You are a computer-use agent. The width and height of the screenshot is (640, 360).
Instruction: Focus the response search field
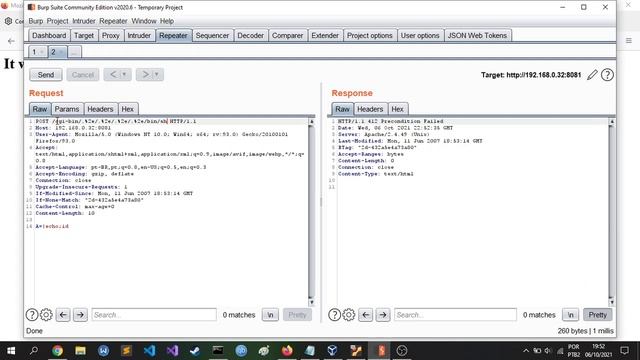point(455,315)
